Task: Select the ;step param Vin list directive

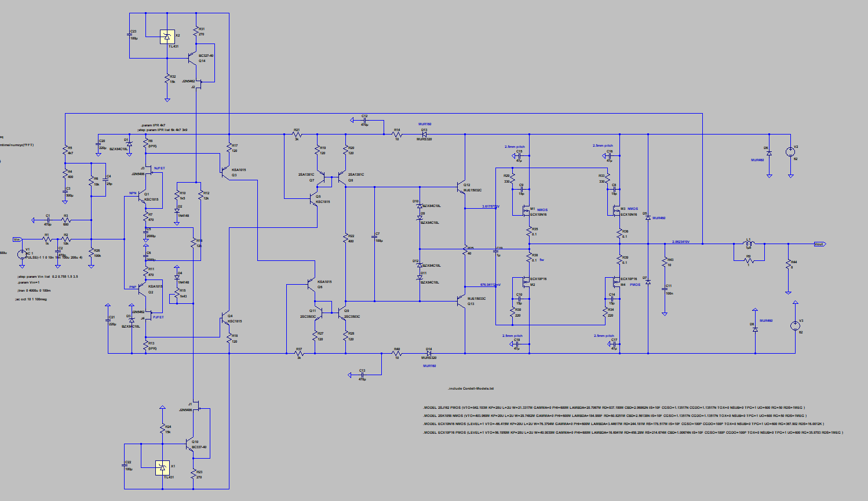Action: click(x=48, y=277)
